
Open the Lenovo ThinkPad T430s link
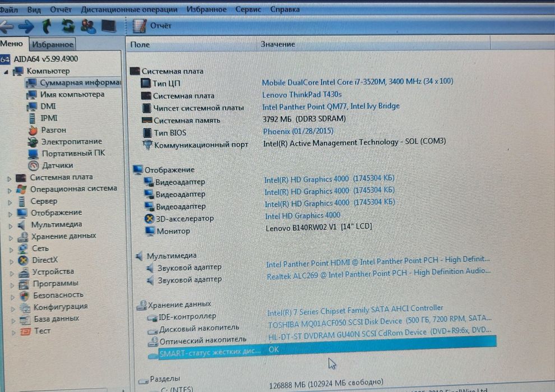[302, 95]
